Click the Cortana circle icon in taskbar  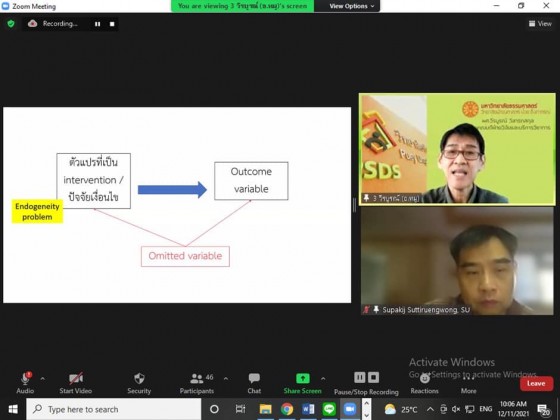click(214, 409)
